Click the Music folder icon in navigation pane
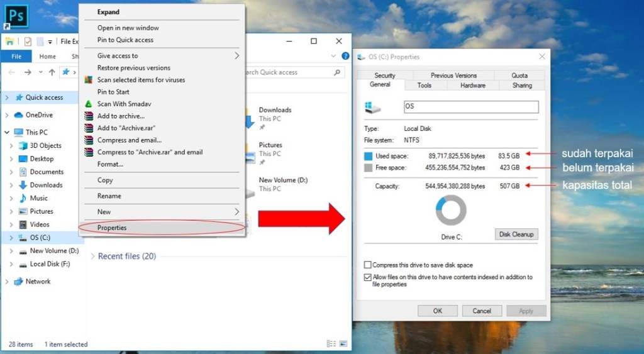The width and height of the screenshot is (644, 354). [x=24, y=198]
